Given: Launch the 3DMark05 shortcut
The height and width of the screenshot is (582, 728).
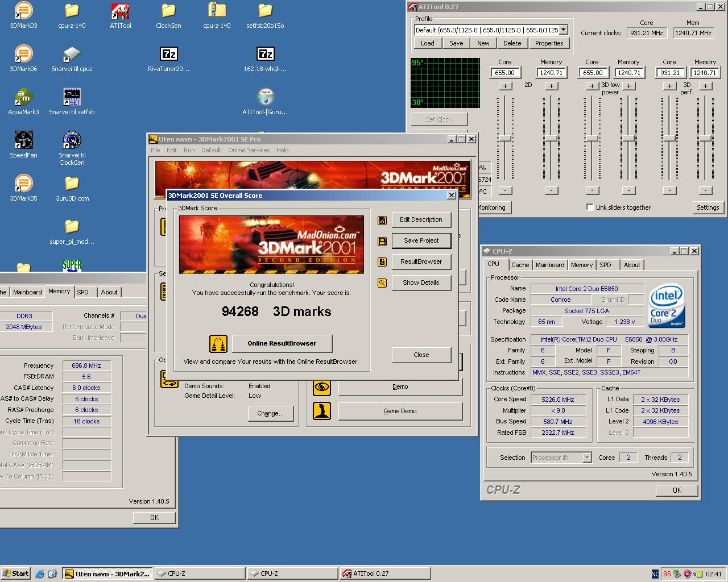Looking at the screenshot, I should 23,188.
